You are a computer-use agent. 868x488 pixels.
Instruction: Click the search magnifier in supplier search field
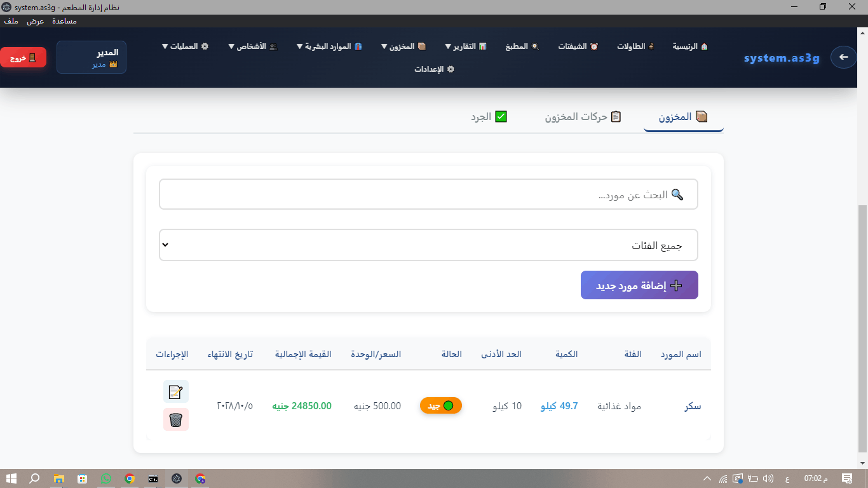[677, 194]
